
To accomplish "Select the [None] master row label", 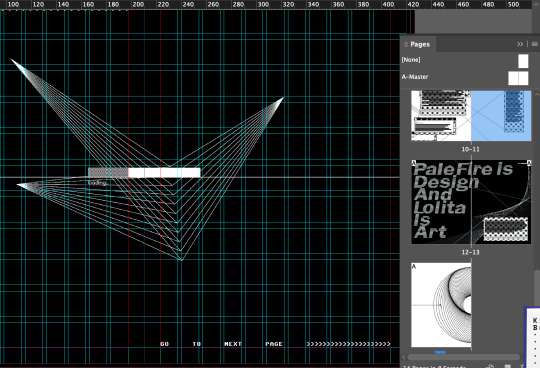I will click(x=411, y=60).
